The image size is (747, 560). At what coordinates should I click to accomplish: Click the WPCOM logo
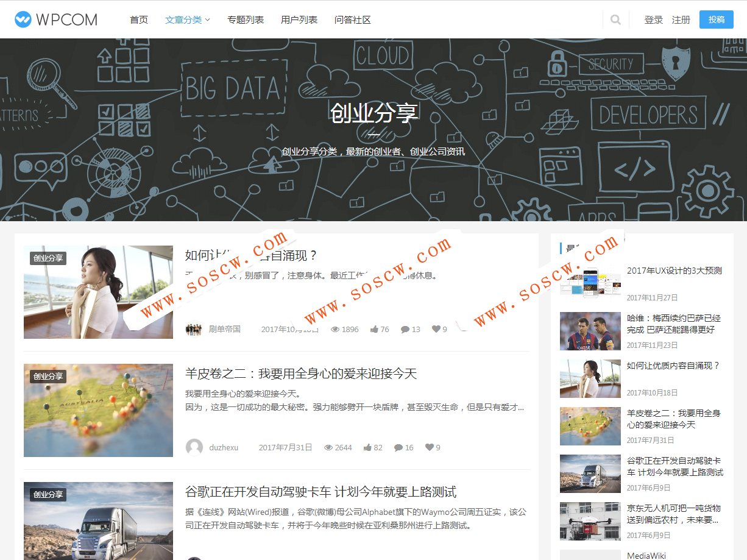pos(56,19)
